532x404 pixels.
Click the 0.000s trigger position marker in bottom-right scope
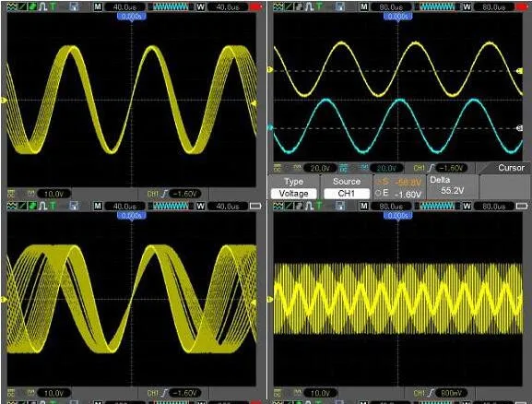coord(398,216)
